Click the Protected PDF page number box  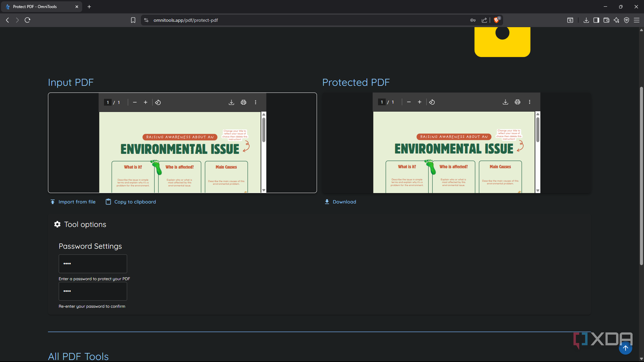(382, 102)
